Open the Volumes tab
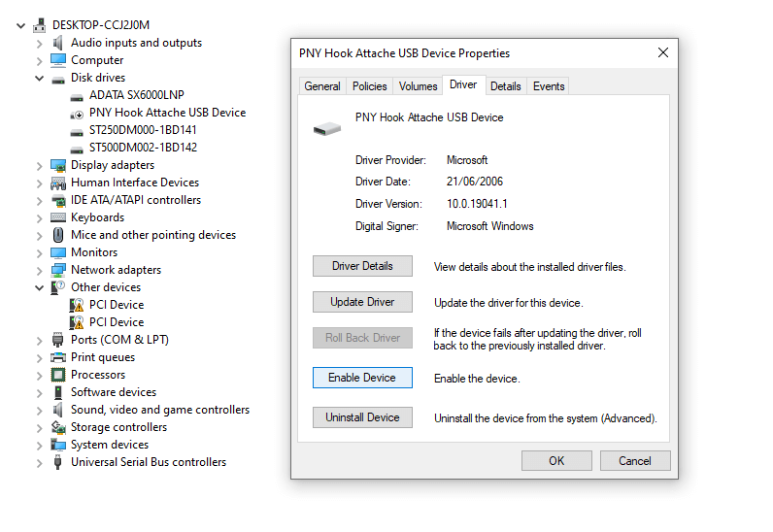The height and width of the screenshot is (532, 773). point(418,86)
